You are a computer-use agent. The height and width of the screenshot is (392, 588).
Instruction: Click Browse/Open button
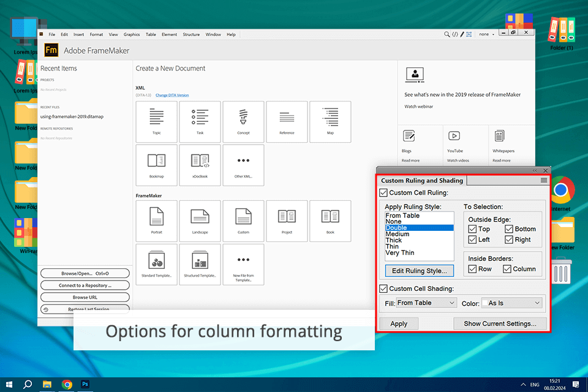pos(85,273)
